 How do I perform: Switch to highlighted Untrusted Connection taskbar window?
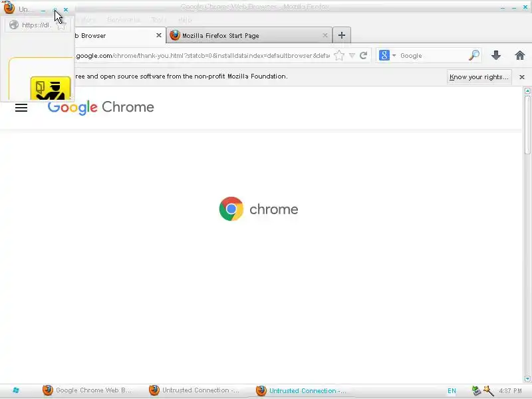(x=301, y=390)
